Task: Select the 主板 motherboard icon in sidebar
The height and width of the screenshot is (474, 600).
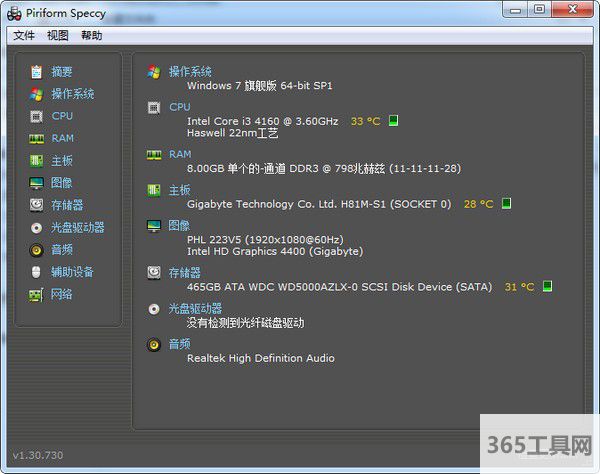Action: (x=36, y=161)
